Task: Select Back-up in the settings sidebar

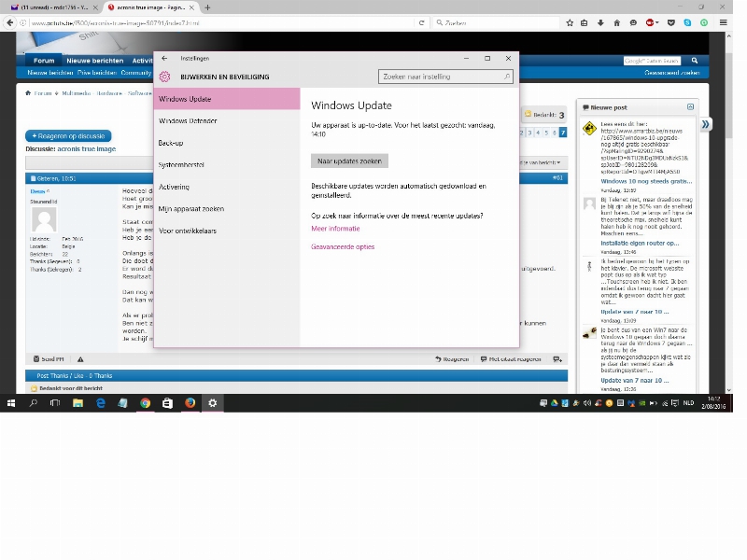Action: pyautogui.click(x=227, y=143)
